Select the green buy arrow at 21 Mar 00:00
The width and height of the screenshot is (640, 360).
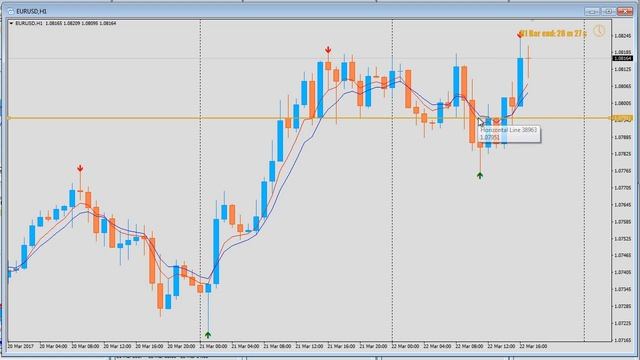tap(208, 335)
